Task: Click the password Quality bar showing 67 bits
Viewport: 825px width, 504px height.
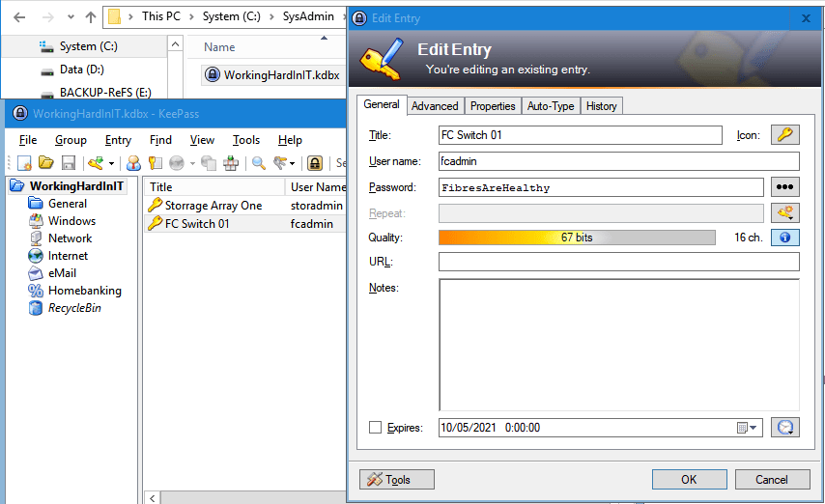Action: 577,238
